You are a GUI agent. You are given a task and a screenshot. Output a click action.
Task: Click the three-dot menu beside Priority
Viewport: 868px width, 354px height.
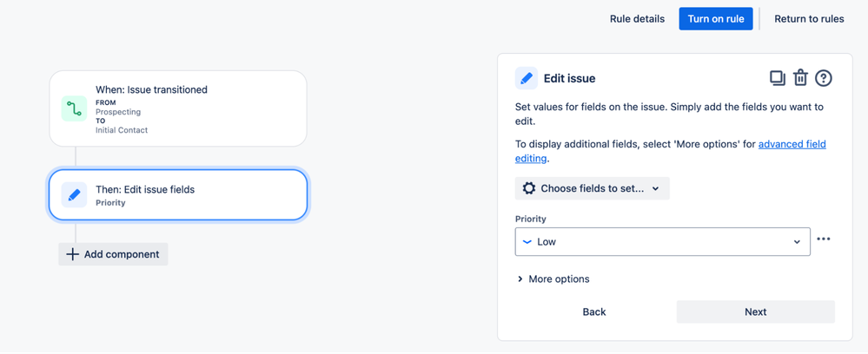click(x=824, y=239)
